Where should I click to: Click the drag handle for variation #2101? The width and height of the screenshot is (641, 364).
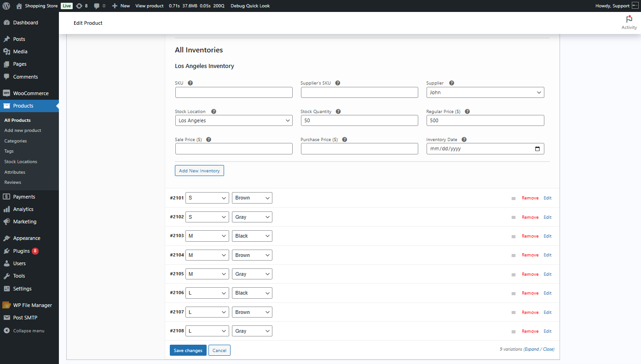pyautogui.click(x=514, y=198)
